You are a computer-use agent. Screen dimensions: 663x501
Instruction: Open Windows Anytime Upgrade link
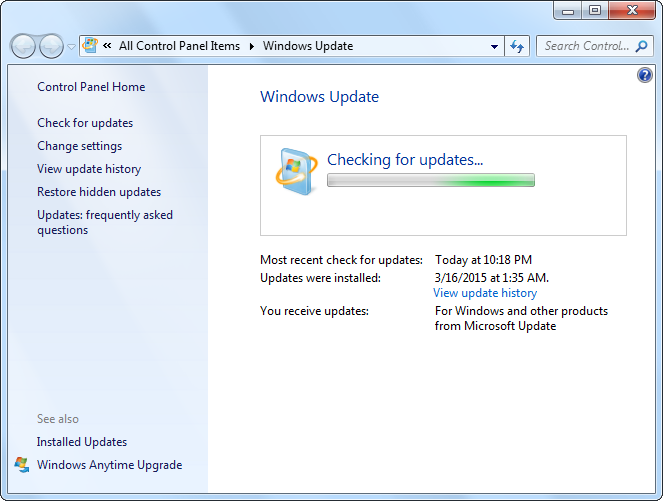[110, 465]
